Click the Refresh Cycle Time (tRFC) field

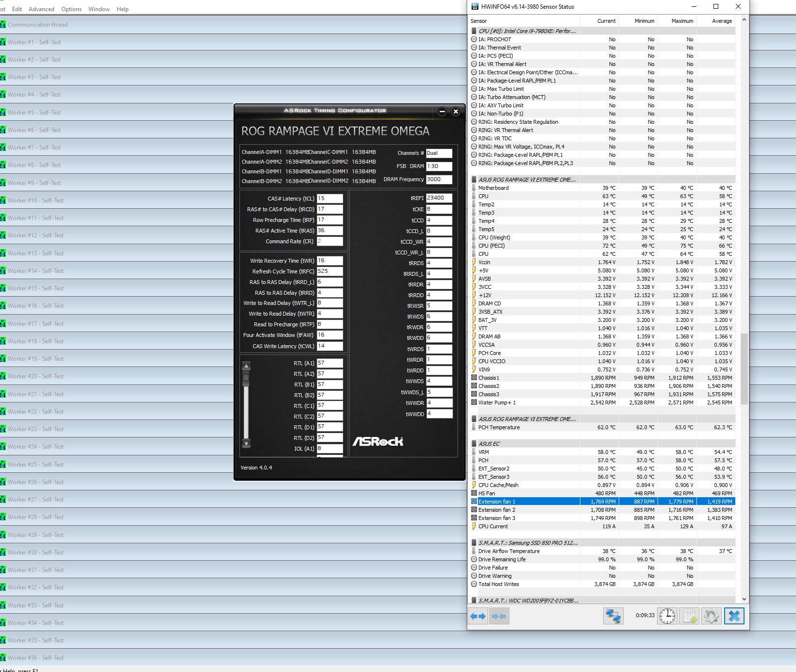[330, 271]
